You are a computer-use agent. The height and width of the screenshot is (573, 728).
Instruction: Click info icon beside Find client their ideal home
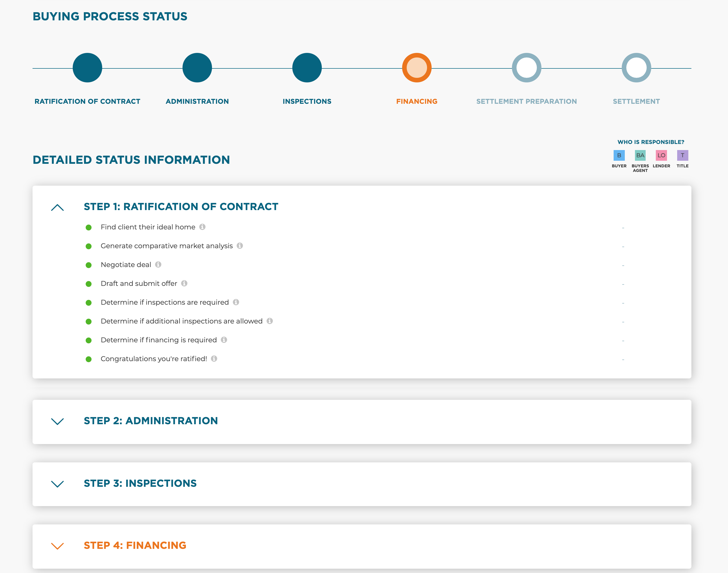[x=202, y=227]
